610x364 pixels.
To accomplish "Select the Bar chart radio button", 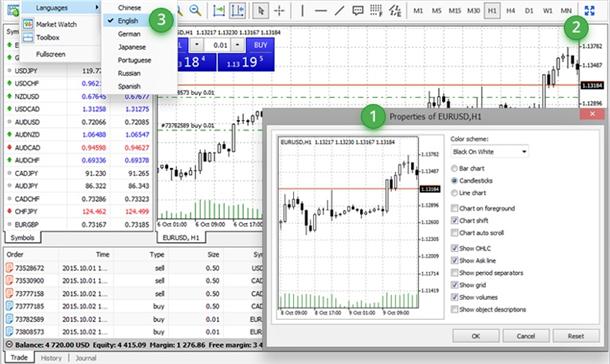I will click(x=454, y=168).
